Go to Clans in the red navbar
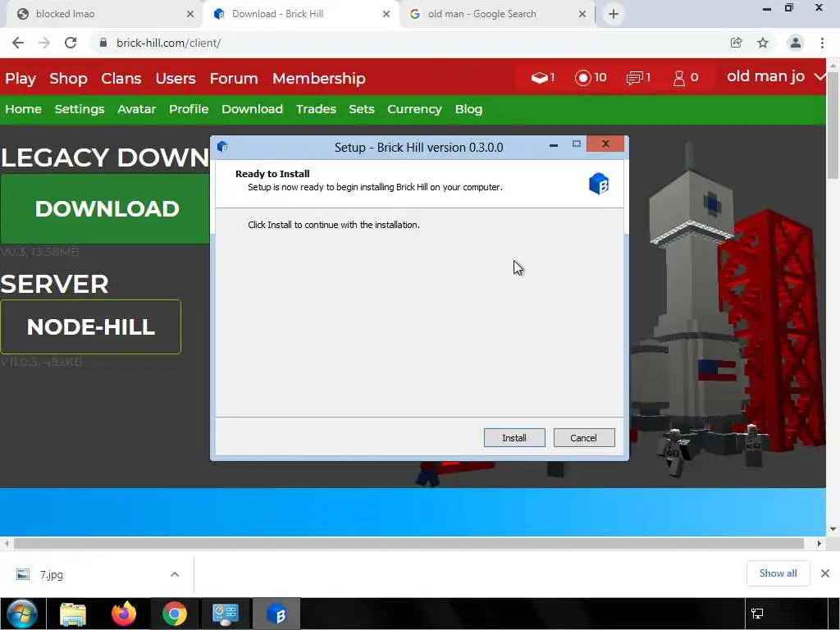Image resolution: width=840 pixels, height=630 pixels. pos(121,78)
